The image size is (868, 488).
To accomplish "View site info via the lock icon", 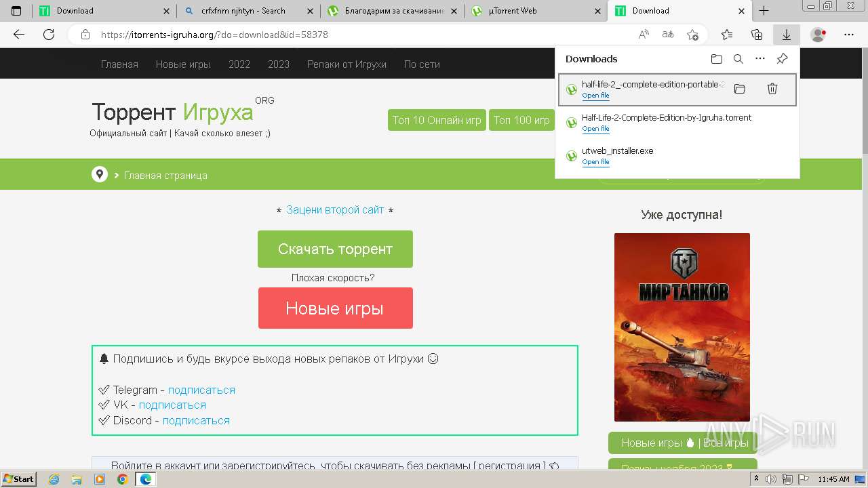I will coord(85,35).
